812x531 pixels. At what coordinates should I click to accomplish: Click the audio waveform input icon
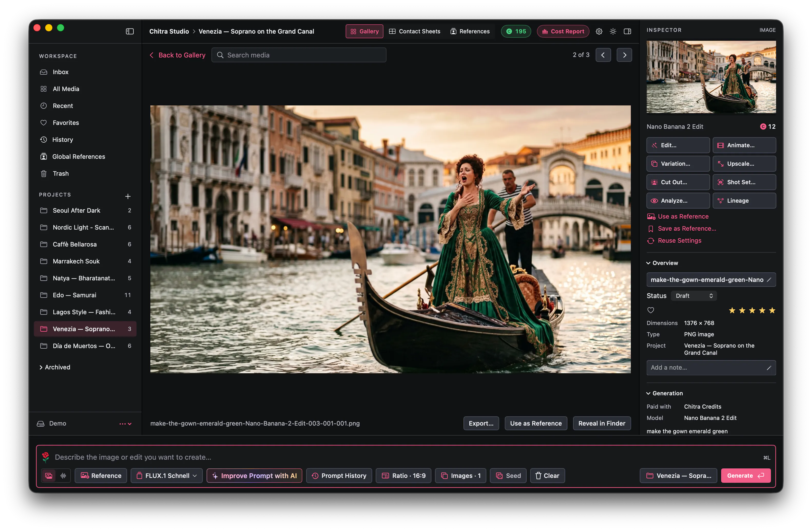click(63, 475)
